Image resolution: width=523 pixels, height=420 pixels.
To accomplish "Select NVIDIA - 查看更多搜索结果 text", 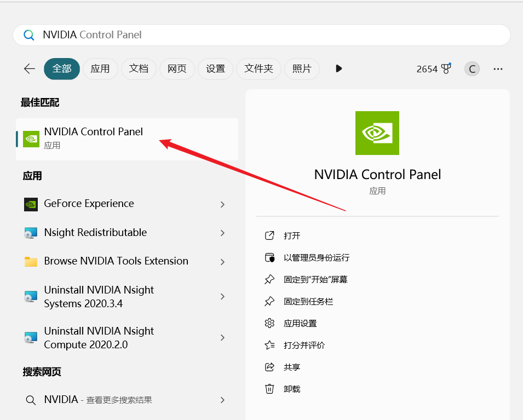I will [98, 400].
